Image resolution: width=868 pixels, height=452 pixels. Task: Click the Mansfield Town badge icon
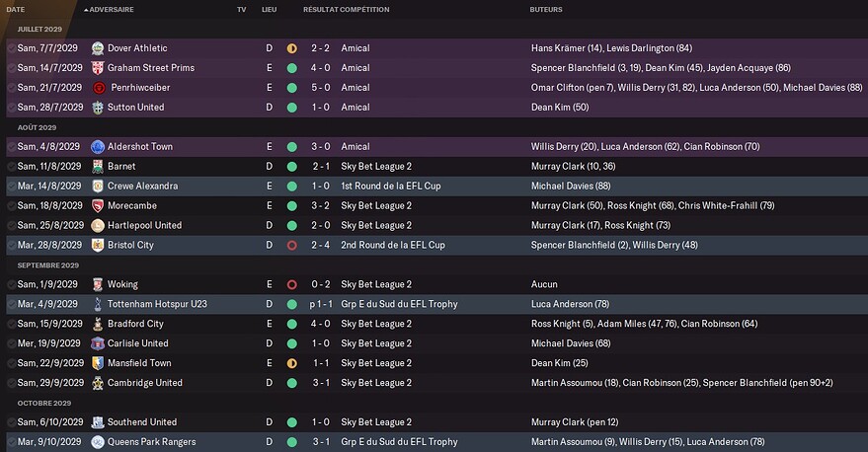pos(98,363)
